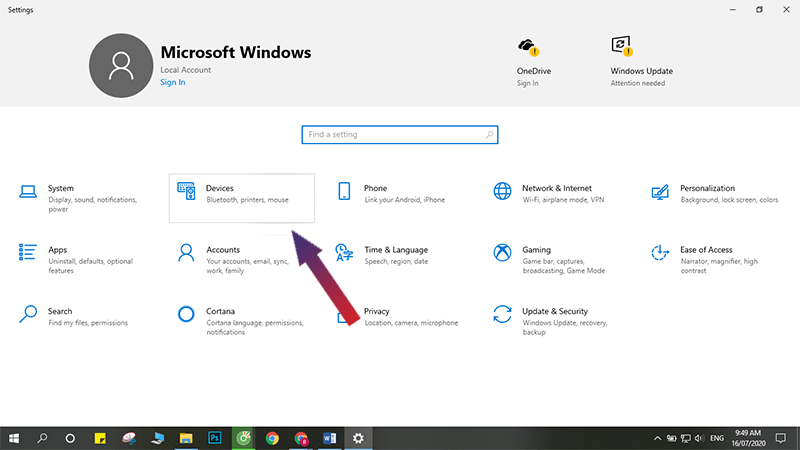Open Ease of Access settings
This screenshot has width=800, height=450.
[x=705, y=250]
